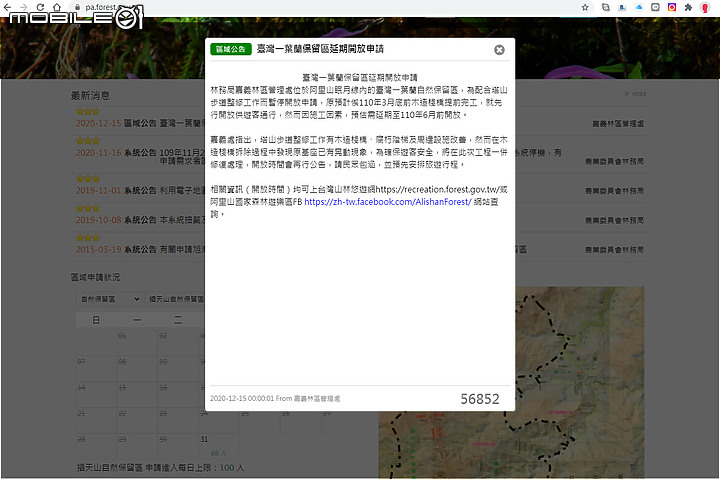Click the Instagram-style extension icon
The image size is (720, 479).
click(x=672, y=7)
